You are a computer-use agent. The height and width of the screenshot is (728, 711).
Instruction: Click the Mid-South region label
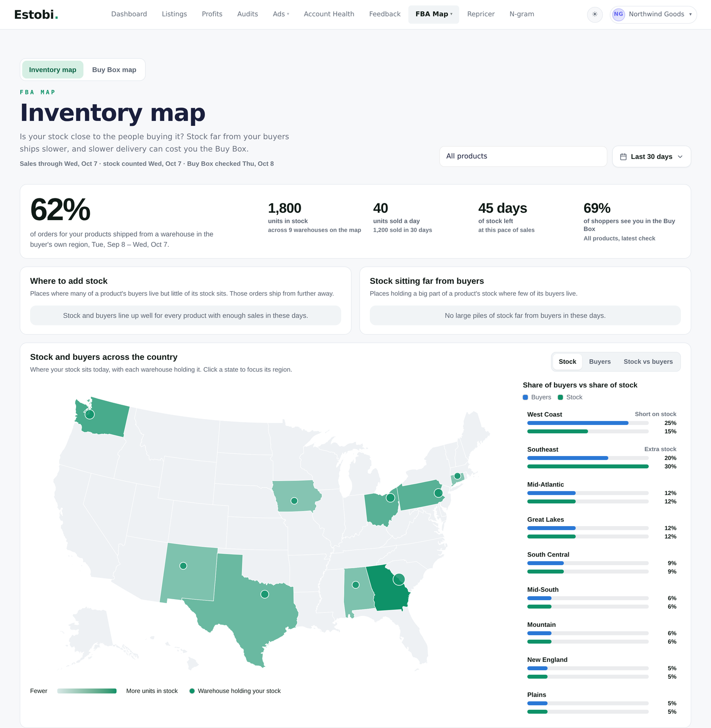(x=543, y=590)
